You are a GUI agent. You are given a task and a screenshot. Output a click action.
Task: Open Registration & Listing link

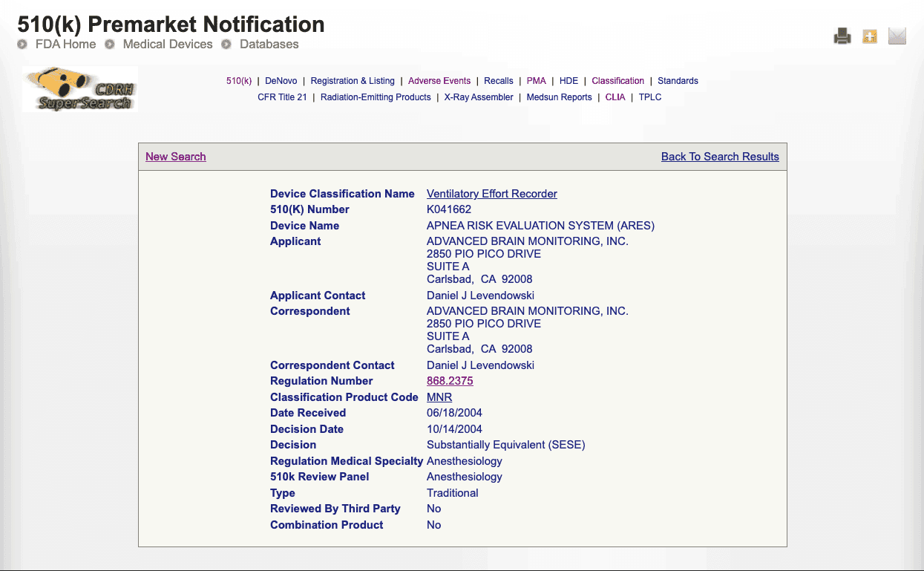(x=353, y=81)
